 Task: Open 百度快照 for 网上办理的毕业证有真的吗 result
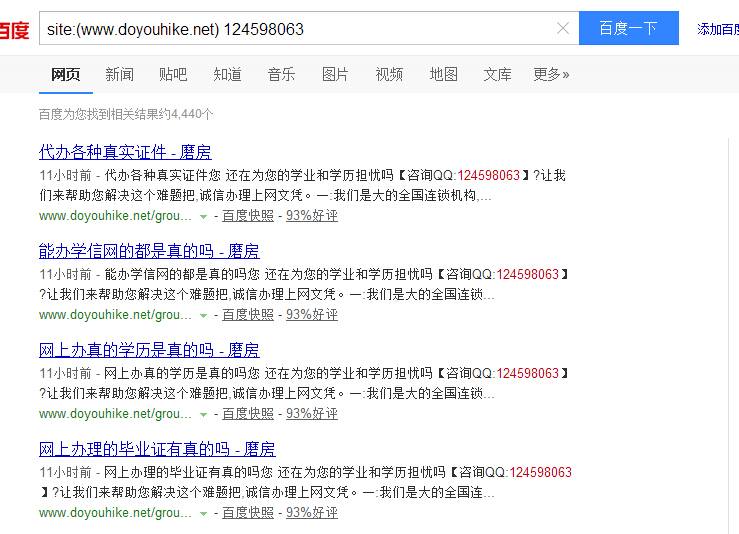[x=248, y=513]
